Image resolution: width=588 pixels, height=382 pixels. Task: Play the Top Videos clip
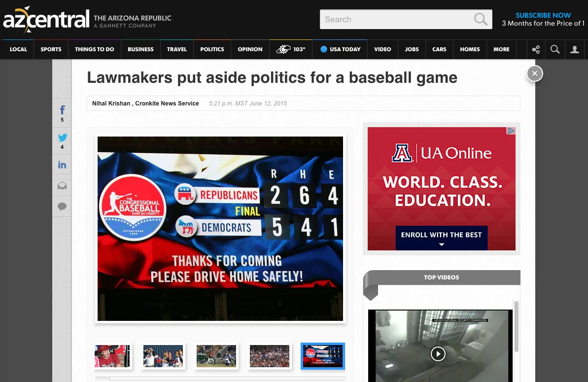tap(438, 354)
